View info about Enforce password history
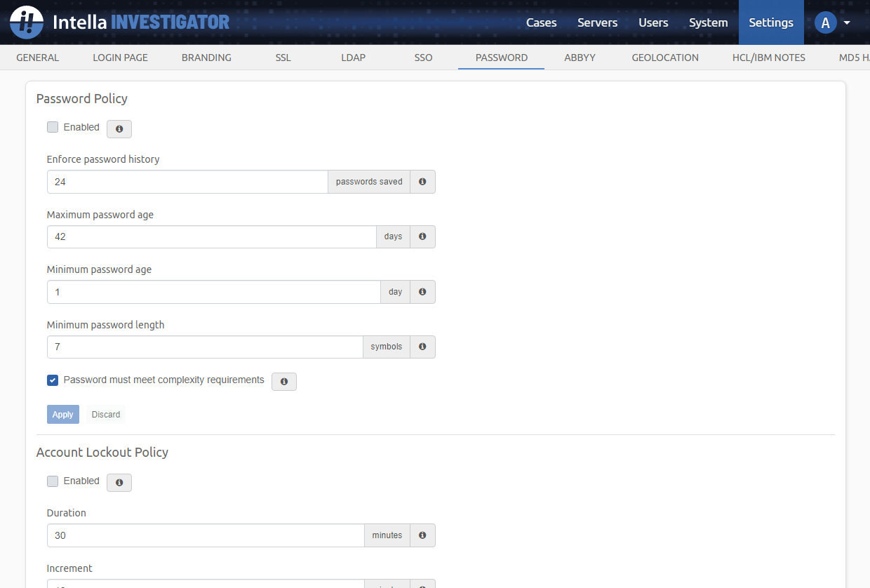 point(422,181)
